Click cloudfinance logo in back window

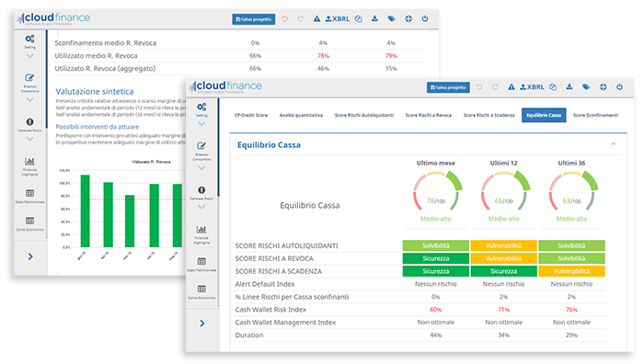53,18
